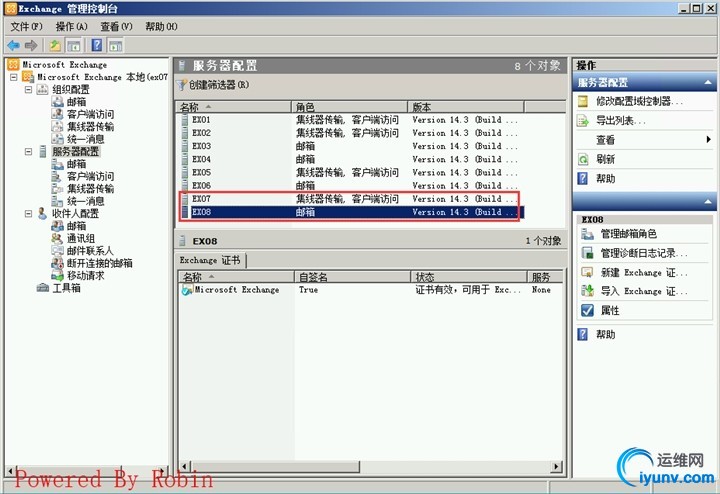Click the certificate list scroll left arrow
This screenshot has width=720, height=494.
(184, 466)
